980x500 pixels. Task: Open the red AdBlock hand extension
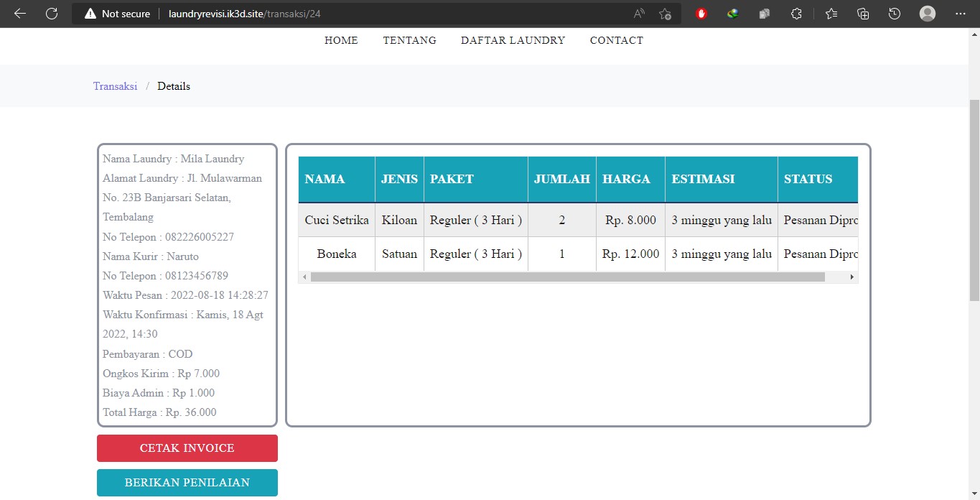[x=701, y=14]
